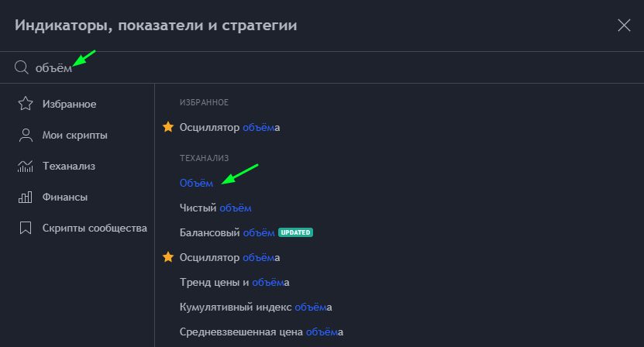Add the Объём indicator
The image size is (644, 347).
[196, 183]
